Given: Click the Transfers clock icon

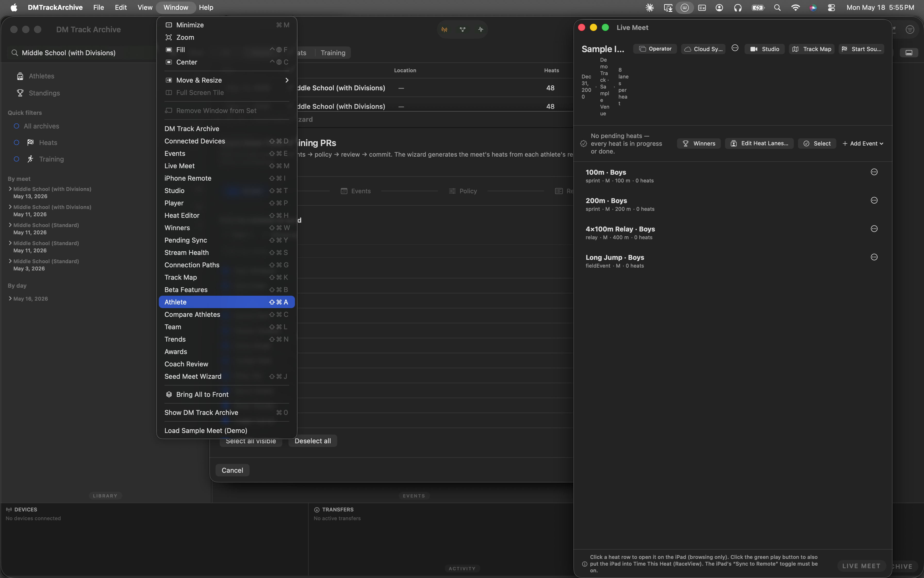Looking at the screenshot, I should point(317,510).
